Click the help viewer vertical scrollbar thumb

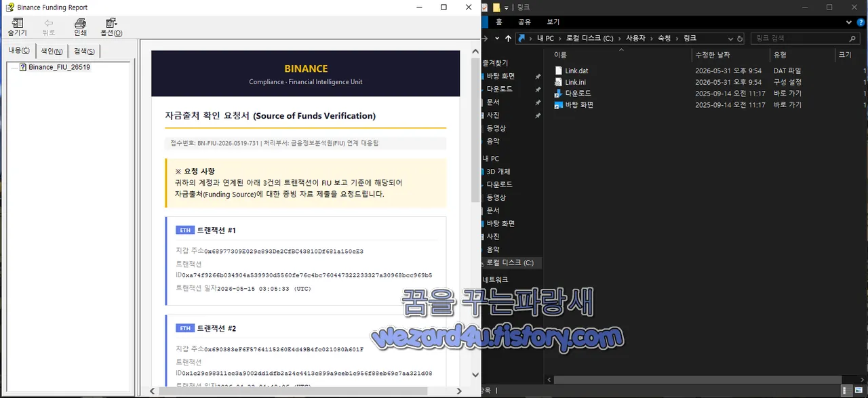coord(475,129)
